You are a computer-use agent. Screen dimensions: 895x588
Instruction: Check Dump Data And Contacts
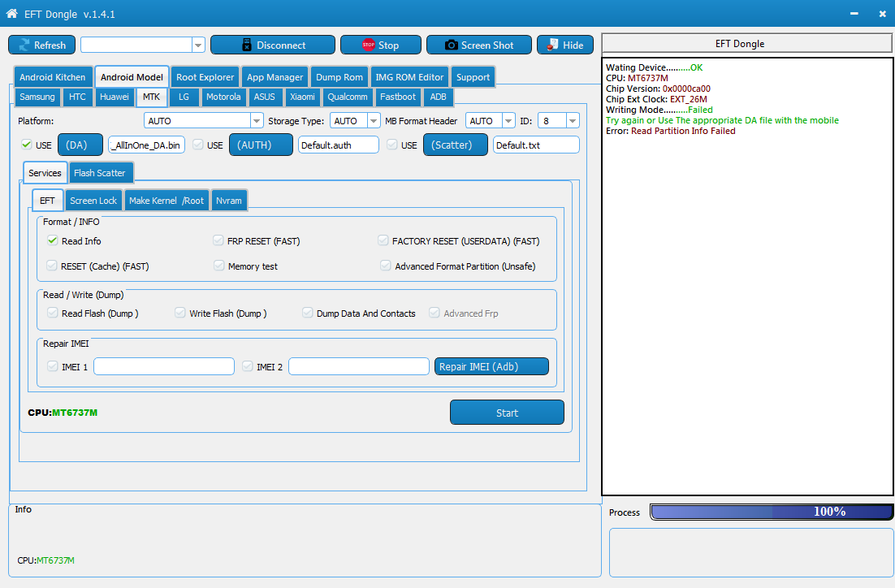click(x=308, y=313)
